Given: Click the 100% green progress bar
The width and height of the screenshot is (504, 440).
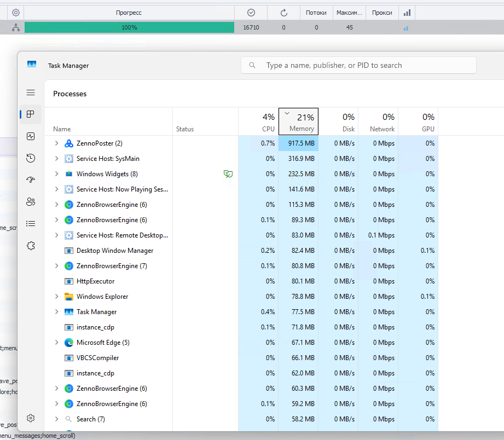Looking at the screenshot, I should (x=129, y=28).
